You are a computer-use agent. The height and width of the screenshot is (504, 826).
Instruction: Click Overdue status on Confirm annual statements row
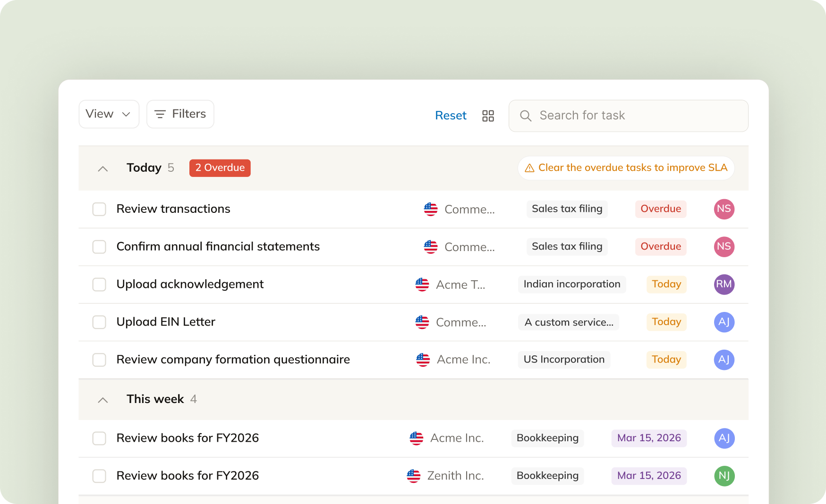(661, 247)
